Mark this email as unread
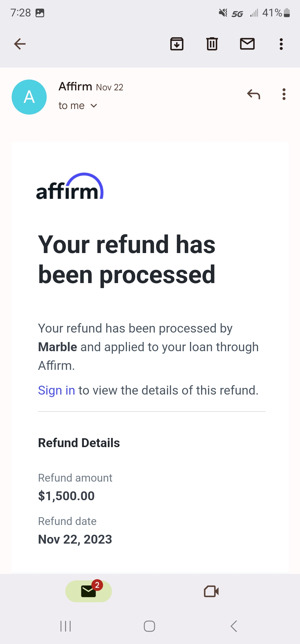 click(x=247, y=44)
